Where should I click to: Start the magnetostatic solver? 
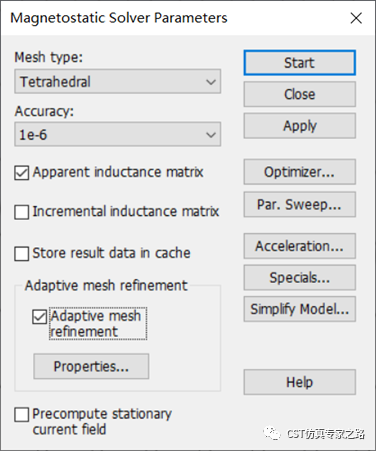click(299, 63)
